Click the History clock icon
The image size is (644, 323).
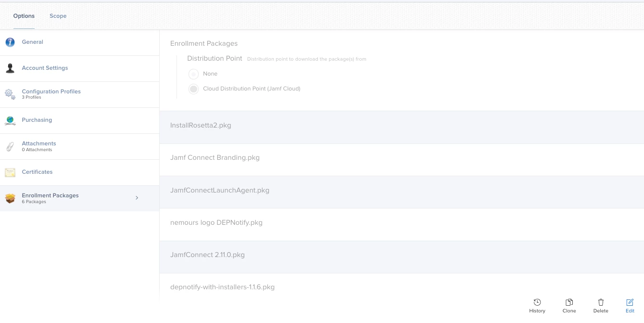point(537,302)
